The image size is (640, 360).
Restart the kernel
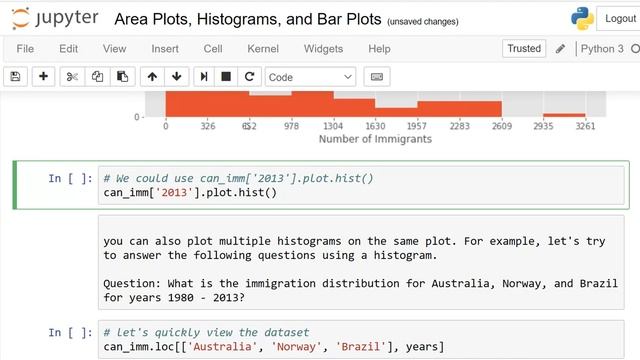(249, 77)
